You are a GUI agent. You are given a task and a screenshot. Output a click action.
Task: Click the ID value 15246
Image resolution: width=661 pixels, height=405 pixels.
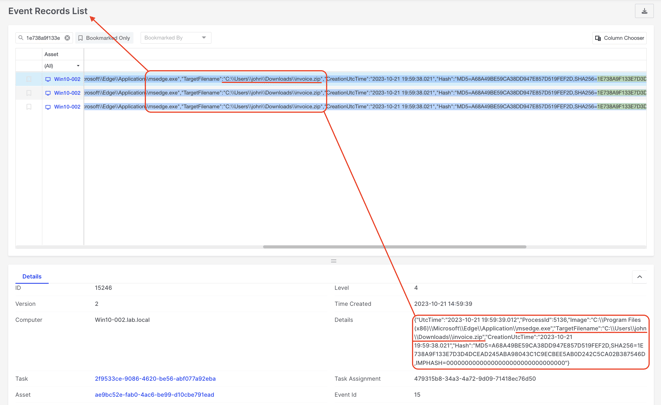point(103,288)
